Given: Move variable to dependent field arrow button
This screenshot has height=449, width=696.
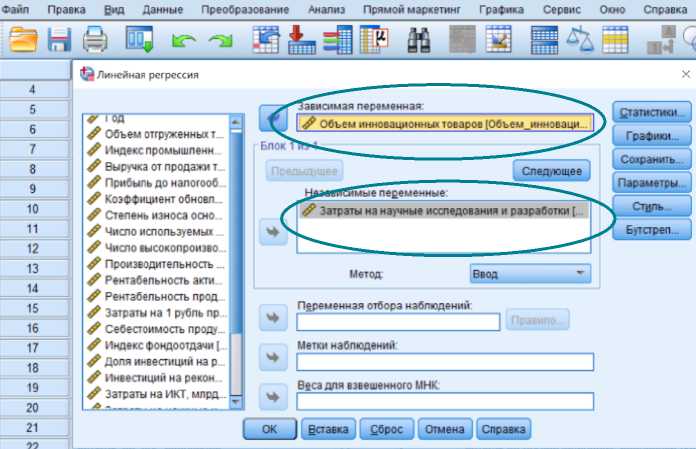Looking at the screenshot, I should [273, 118].
